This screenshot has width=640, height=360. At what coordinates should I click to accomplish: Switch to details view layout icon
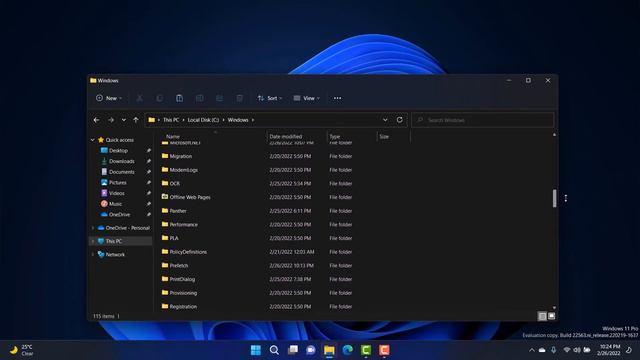(542, 316)
